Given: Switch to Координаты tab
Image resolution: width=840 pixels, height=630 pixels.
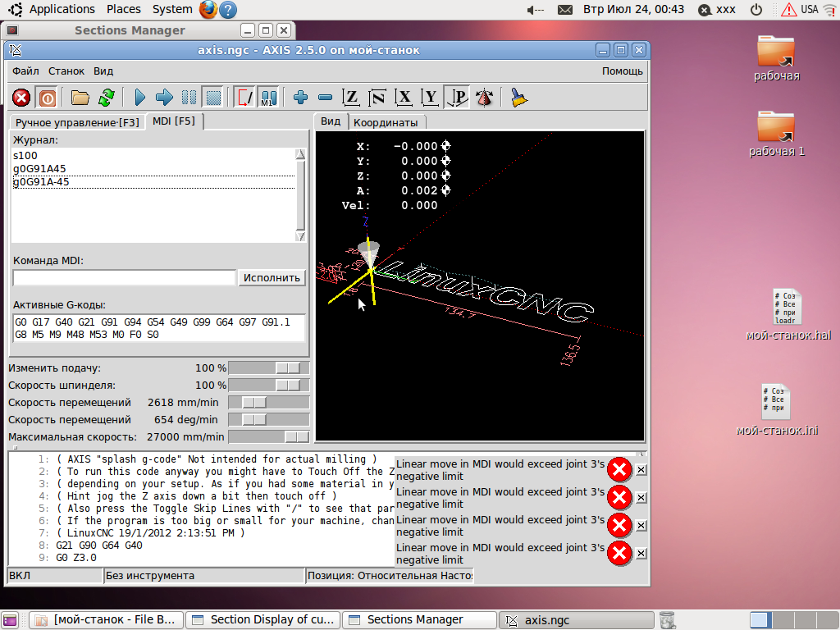Looking at the screenshot, I should (386, 123).
